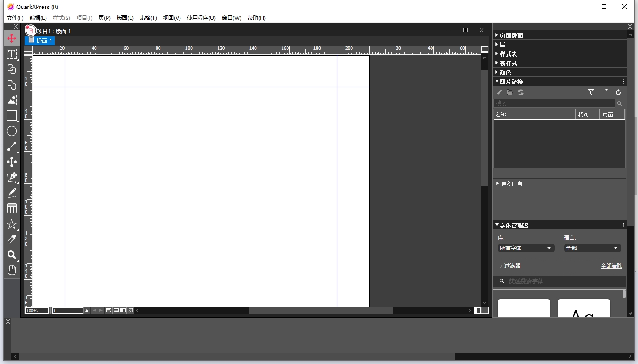Open the 窗口(W) menu
The image size is (638, 364).
[232, 18]
